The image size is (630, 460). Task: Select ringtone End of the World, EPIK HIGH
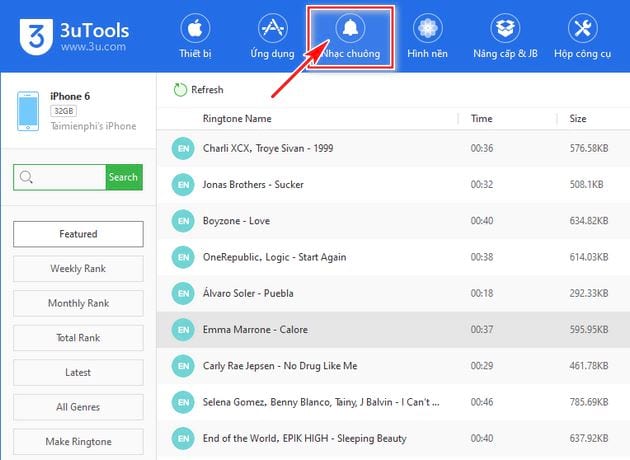[x=393, y=438]
